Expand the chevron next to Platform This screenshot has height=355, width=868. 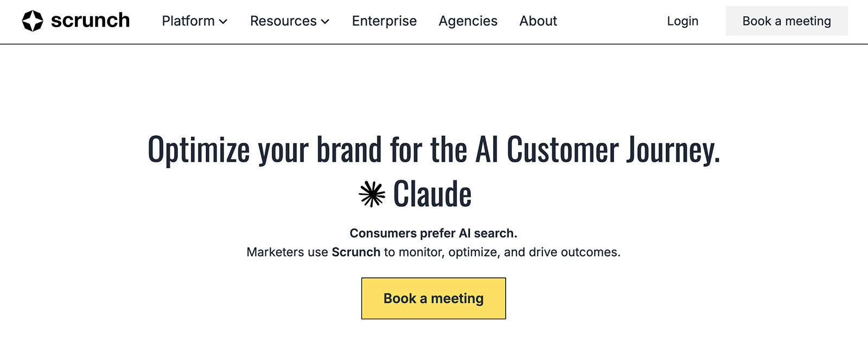tap(223, 22)
